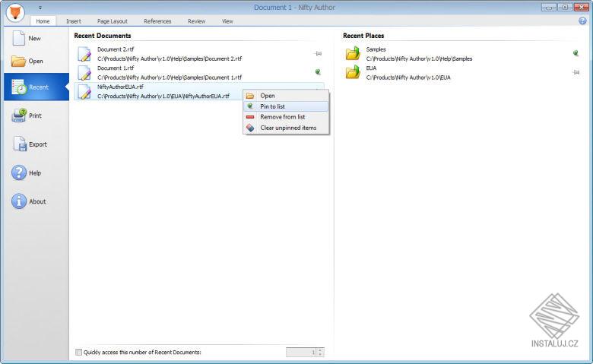Click the blue help icon at ribbon right
593x364 pixels.
click(582, 21)
